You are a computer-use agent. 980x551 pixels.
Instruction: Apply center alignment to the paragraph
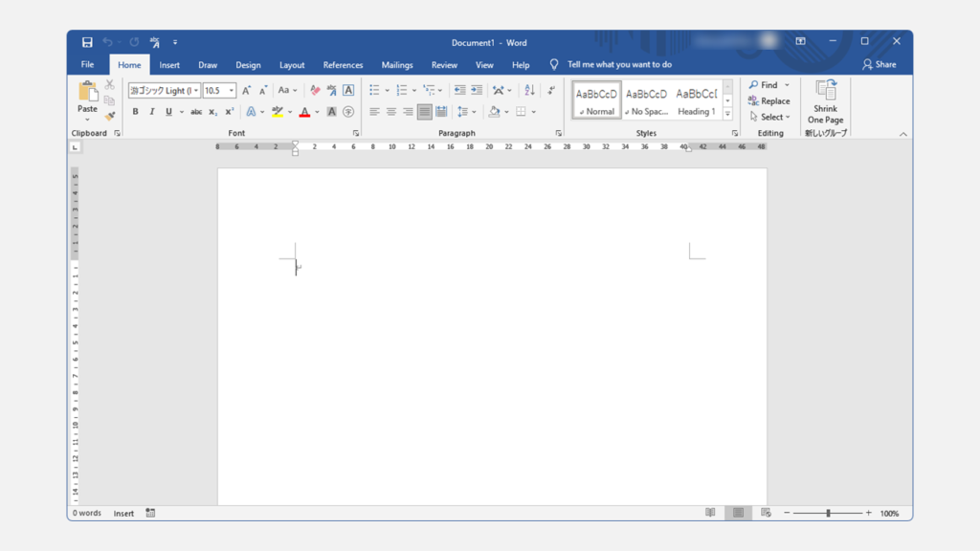(390, 112)
